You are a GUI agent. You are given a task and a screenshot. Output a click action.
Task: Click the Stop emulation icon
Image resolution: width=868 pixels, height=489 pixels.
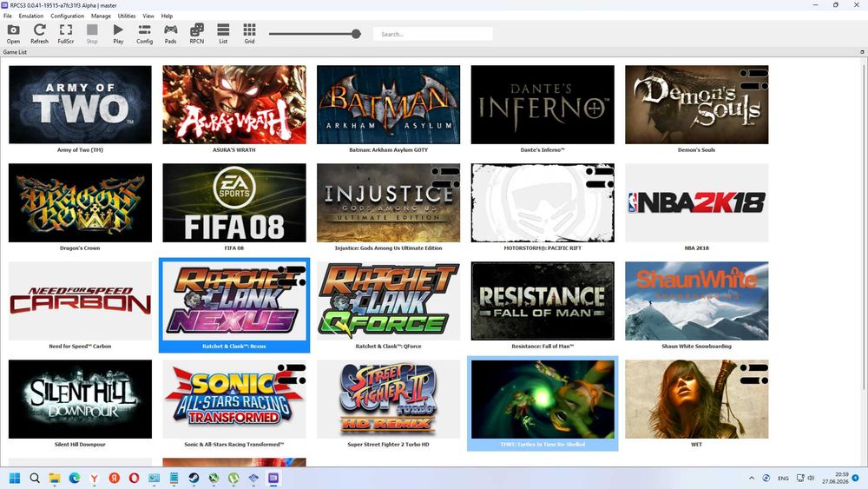(92, 33)
